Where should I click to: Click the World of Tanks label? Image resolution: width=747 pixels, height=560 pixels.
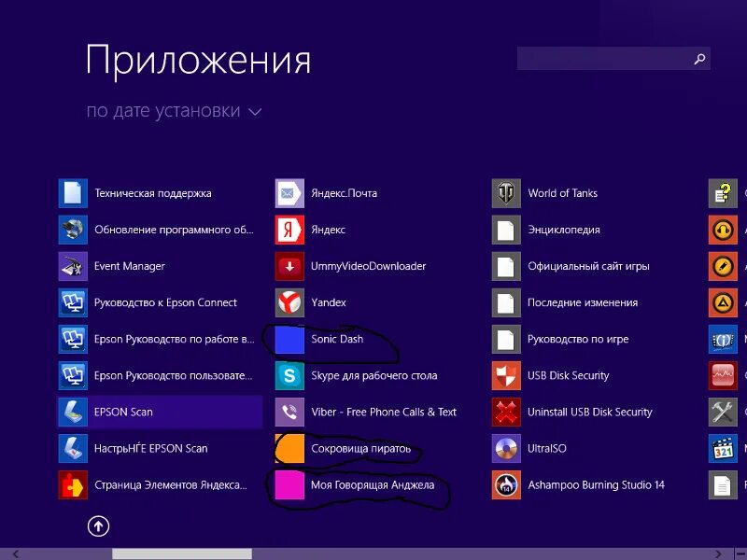click(563, 193)
